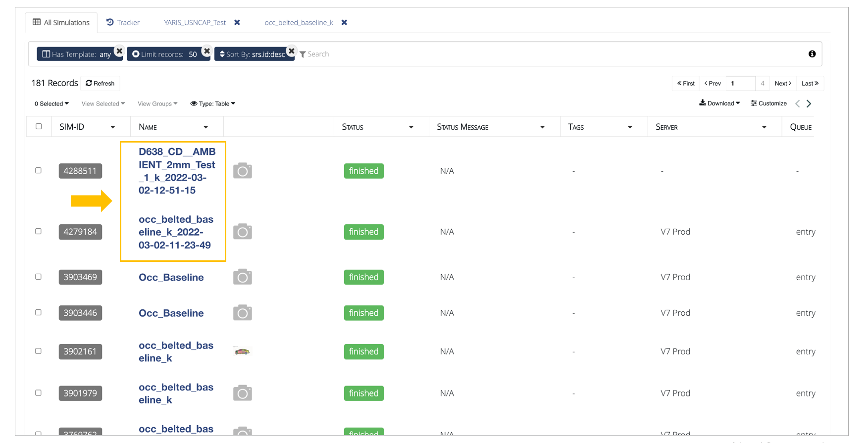
Task: Go to Prev page
Action: point(713,83)
